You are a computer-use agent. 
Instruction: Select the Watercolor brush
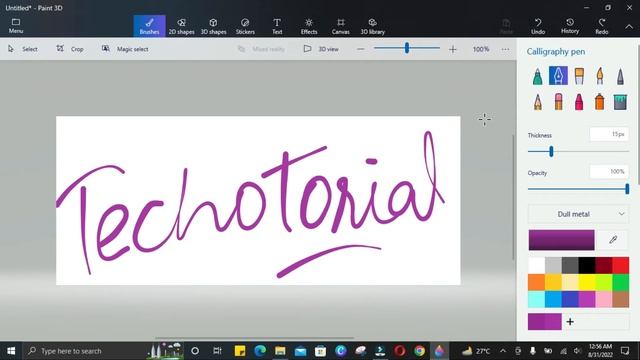click(x=600, y=76)
